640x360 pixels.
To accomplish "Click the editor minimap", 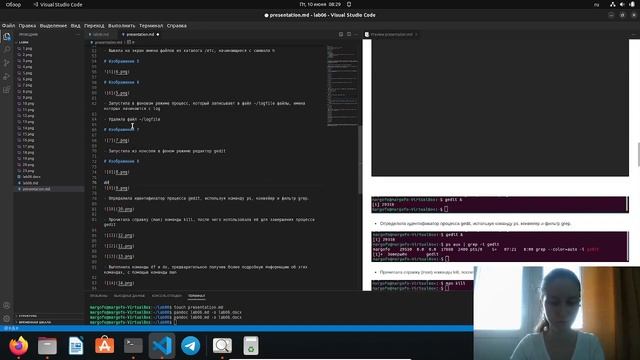I will pos(342,85).
